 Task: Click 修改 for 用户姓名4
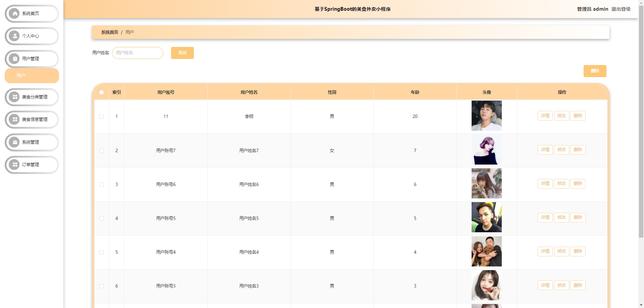click(561, 251)
